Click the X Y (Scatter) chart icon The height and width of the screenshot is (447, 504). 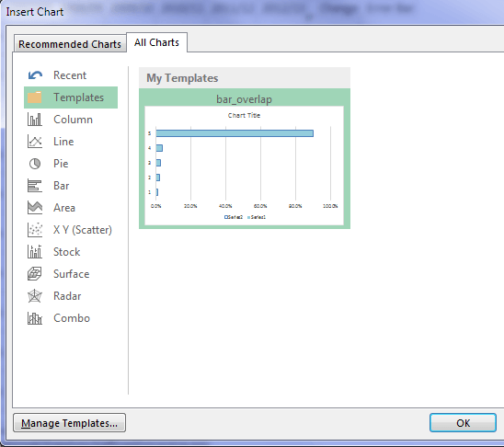[x=35, y=230]
